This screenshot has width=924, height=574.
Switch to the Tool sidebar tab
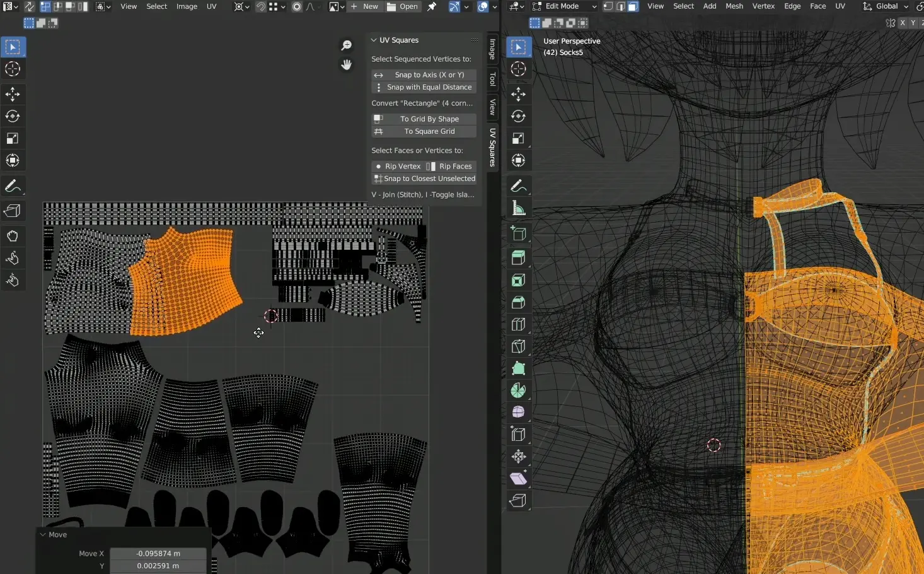click(492, 79)
